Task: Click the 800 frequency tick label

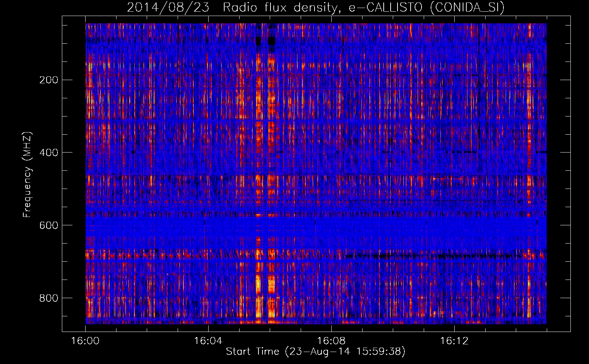Action: click(x=49, y=298)
